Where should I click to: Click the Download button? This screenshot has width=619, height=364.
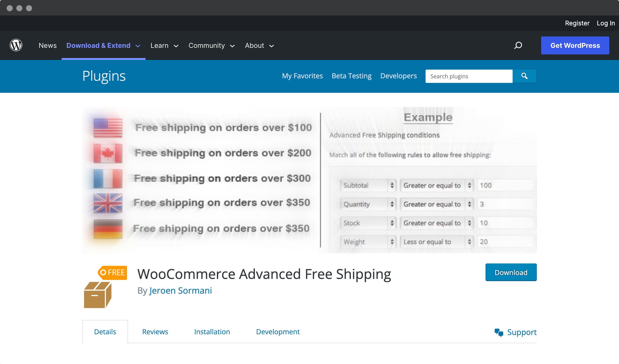tap(511, 273)
